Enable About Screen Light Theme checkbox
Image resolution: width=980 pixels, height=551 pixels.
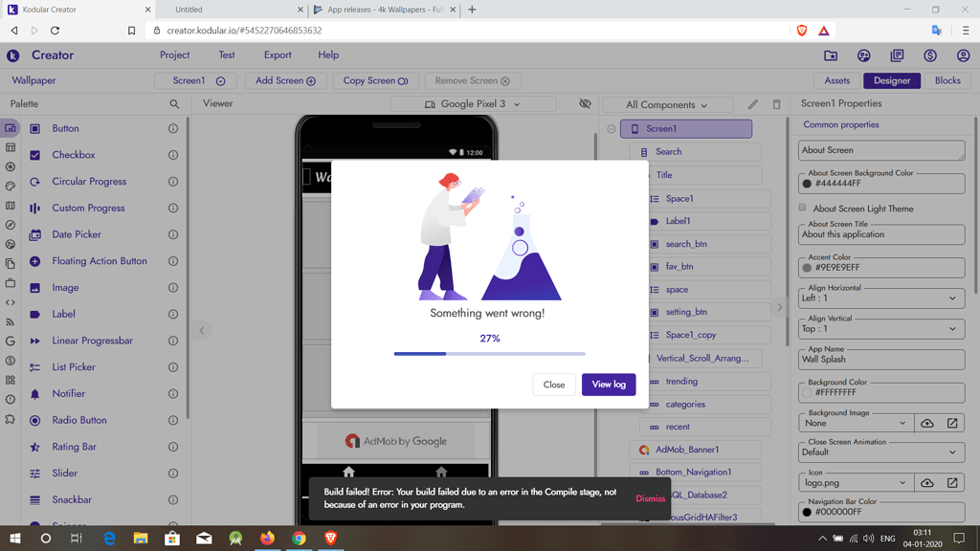tap(803, 208)
